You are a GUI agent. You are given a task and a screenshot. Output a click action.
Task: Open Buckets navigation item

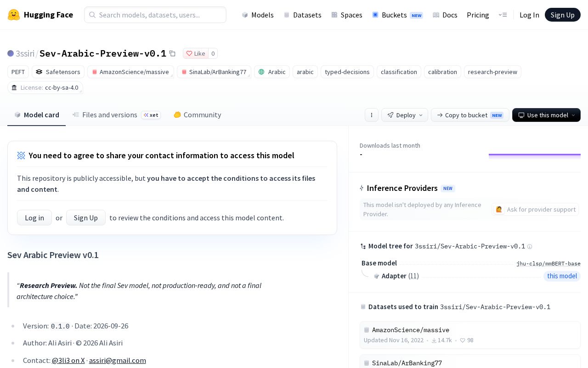pyautogui.click(x=397, y=15)
